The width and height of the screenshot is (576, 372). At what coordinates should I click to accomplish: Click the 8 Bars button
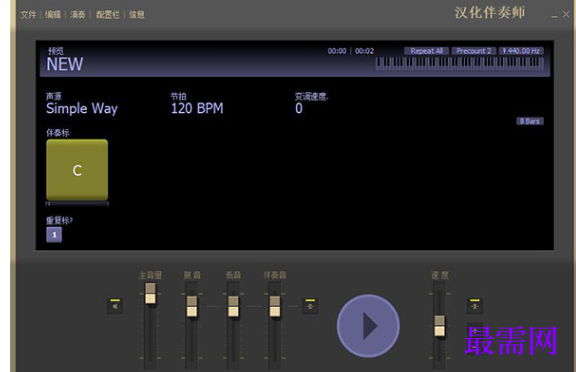[x=530, y=121]
